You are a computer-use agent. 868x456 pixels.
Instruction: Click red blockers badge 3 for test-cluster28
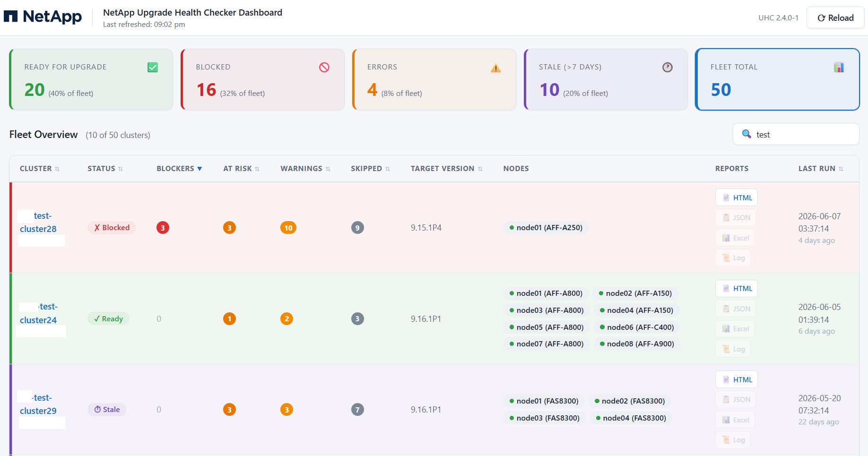click(163, 228)
